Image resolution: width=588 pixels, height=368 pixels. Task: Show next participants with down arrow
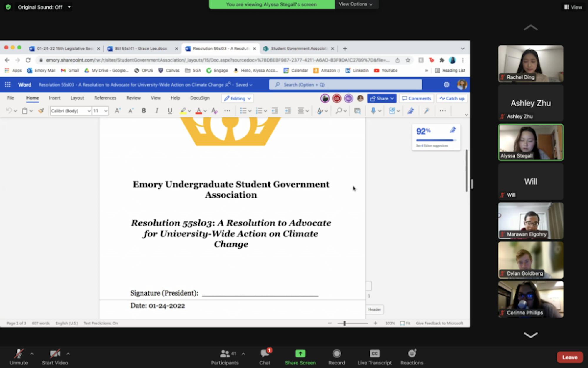pyautogui.click(x=531, y=335)
